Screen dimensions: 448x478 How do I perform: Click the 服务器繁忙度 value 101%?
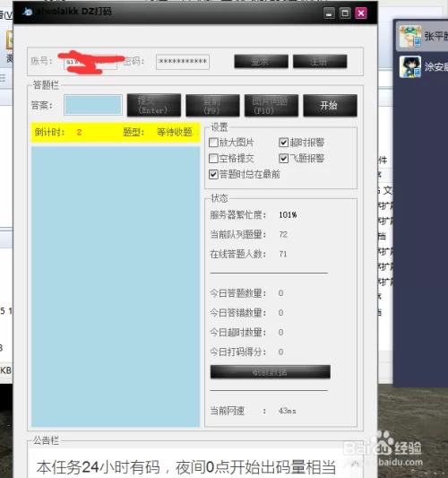click(x=288, y=215)
